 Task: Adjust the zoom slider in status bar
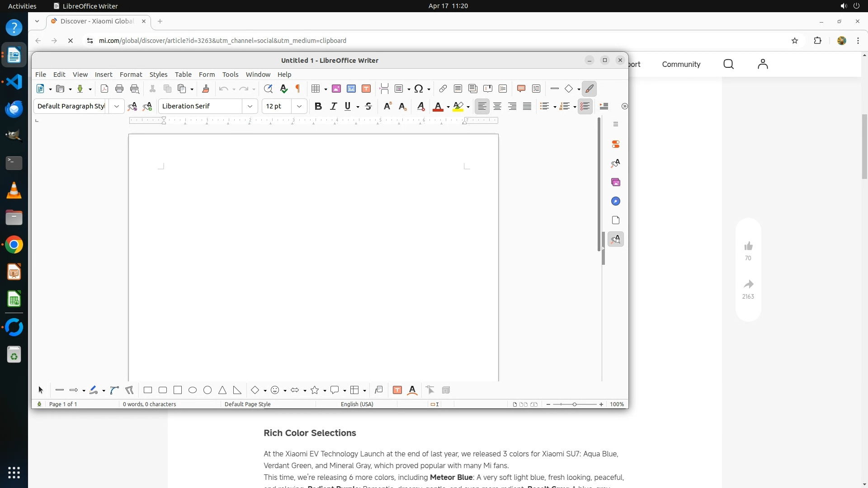coord(575,404)
